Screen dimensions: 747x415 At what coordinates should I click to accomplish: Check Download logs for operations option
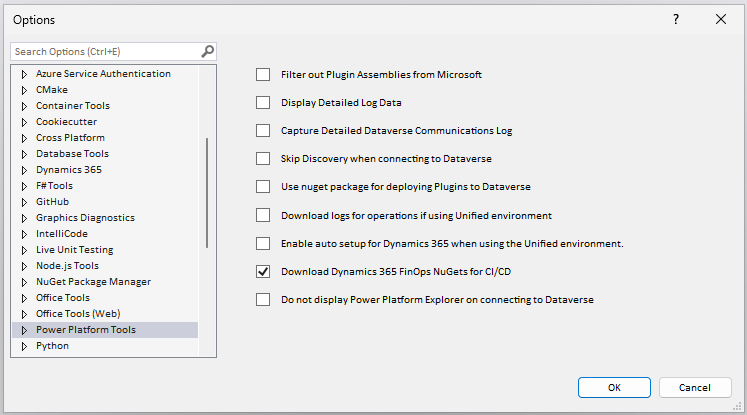pyautogui.click(x=263, y=215)
